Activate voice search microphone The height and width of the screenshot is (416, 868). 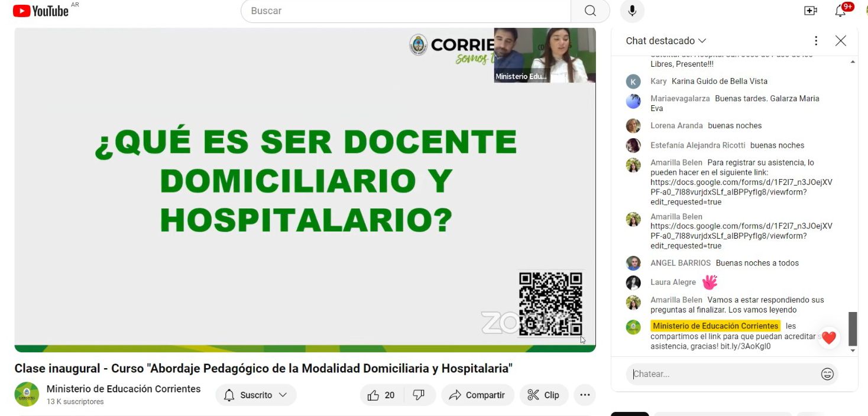click(x=632, y=11)
